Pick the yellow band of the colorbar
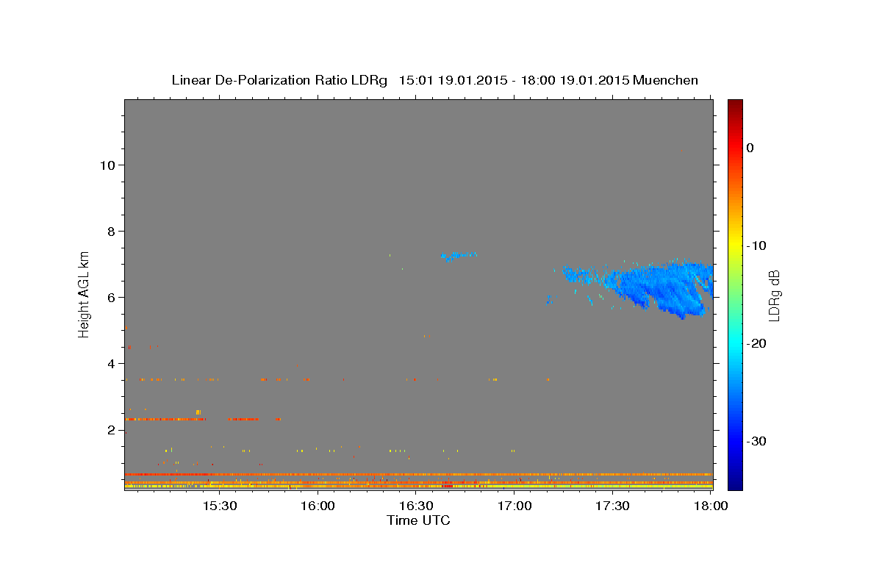 point(735,243)
